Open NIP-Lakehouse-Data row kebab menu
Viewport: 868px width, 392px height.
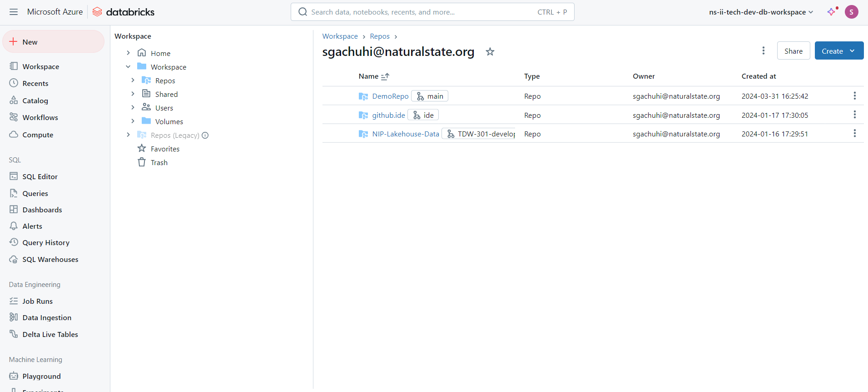(x=854, y=133)
